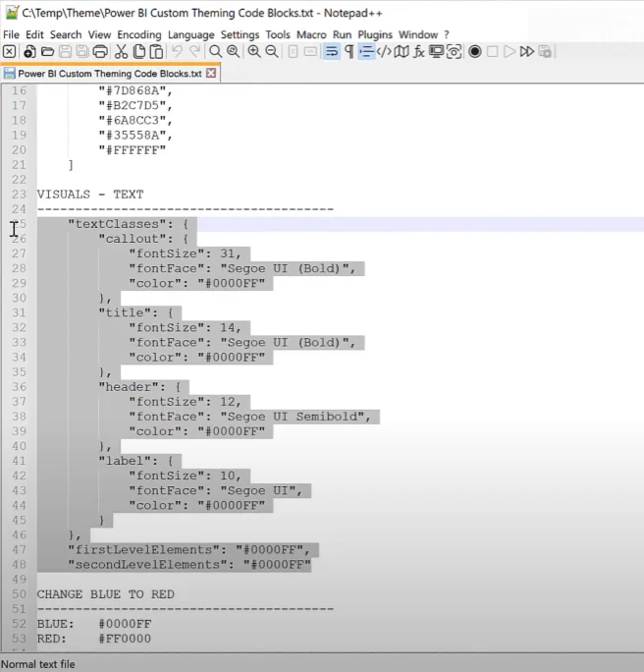This screenshot has width=644, height=672.
Task: Click the camera-like monitoring icon
Action: tap(454, 52)
